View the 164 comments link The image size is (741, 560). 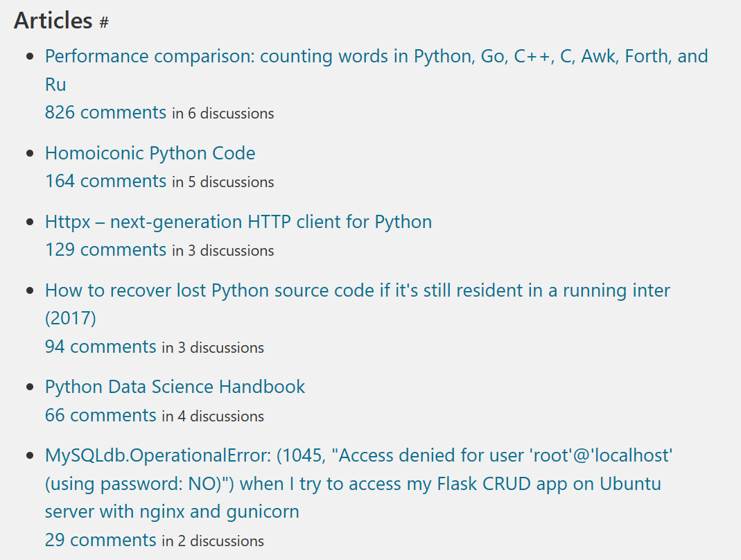coord(105,181)
